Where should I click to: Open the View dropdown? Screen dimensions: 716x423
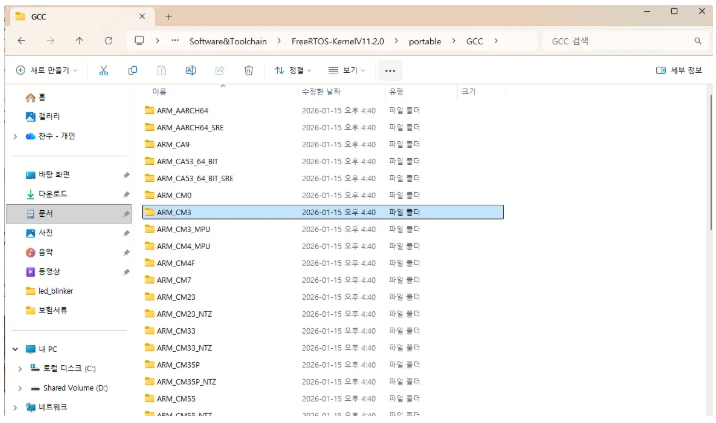pyautogui.click(x=347, y=70)
